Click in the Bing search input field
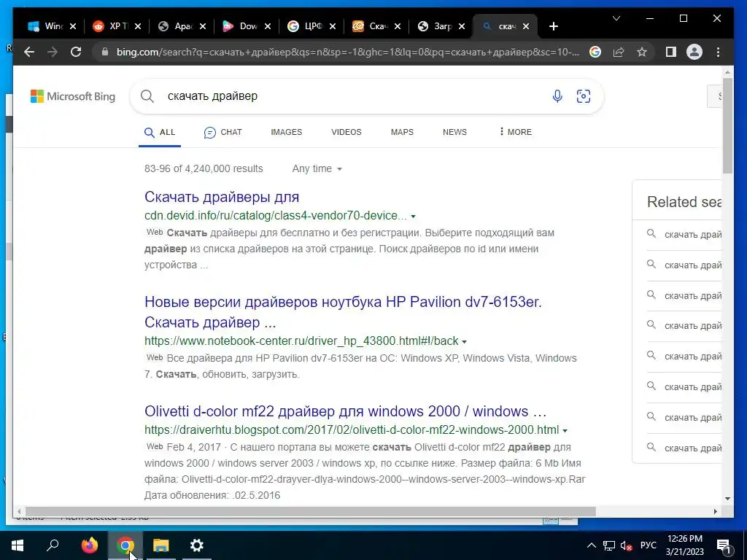The height and width of the screenshot is (560, 747). pos(352,96)
